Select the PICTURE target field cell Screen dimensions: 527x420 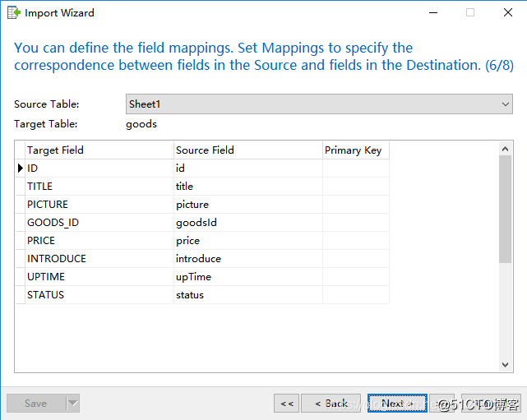(x=99, y=205)
